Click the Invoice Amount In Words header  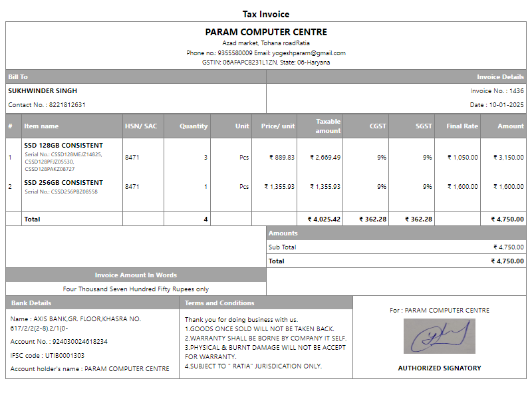pyautogui.click(x=136, y=275)
